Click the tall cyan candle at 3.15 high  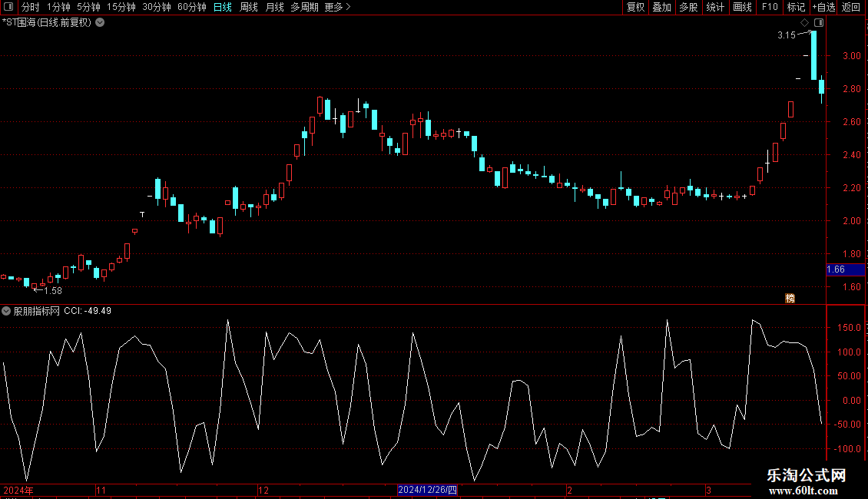(813, 55)
